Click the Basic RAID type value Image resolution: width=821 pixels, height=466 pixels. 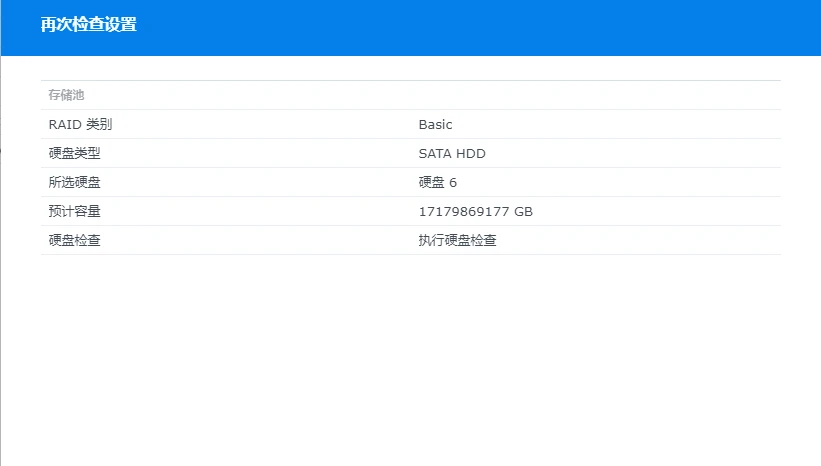pyautogui.click(x=435, y=125)
